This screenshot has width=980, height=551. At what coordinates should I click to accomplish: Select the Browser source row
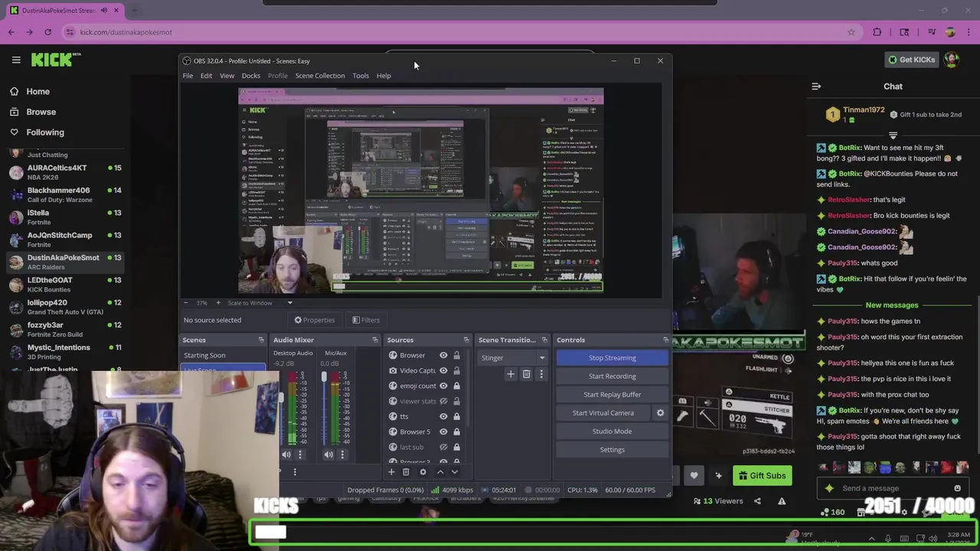(425, 355)
